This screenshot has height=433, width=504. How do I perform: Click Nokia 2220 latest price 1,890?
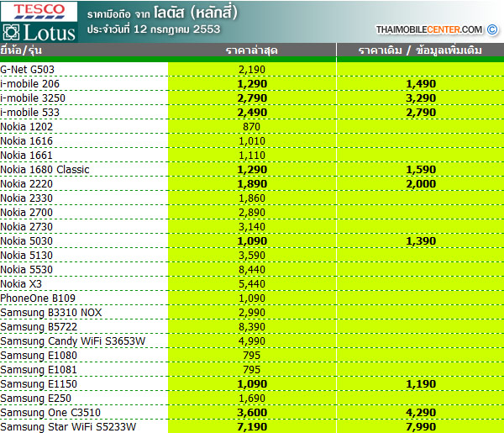(x=252, y=183)
